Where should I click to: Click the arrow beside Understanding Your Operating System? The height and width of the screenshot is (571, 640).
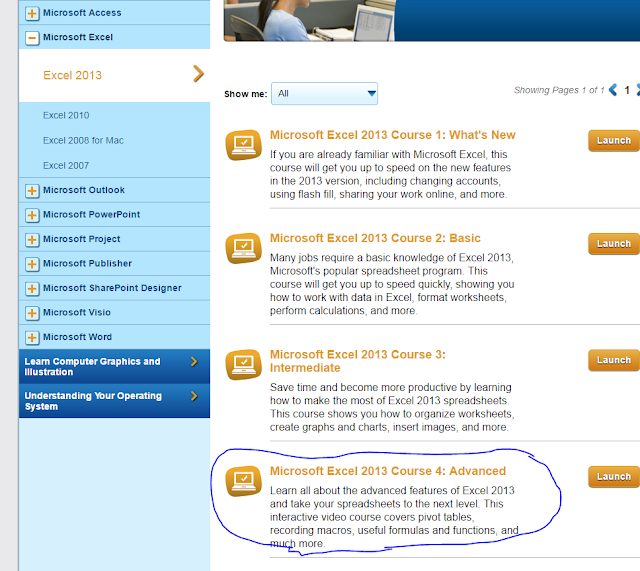[194, 396]
